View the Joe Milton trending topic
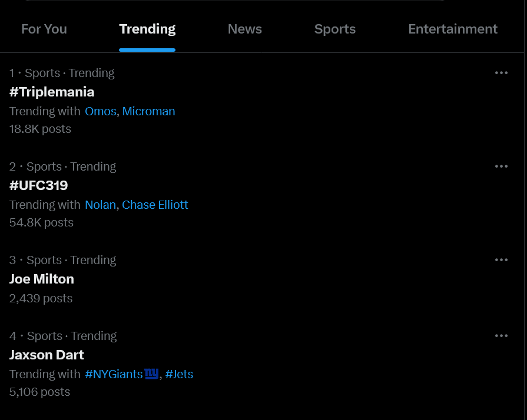The image size is (527, 420). click(x=42, y=279)
